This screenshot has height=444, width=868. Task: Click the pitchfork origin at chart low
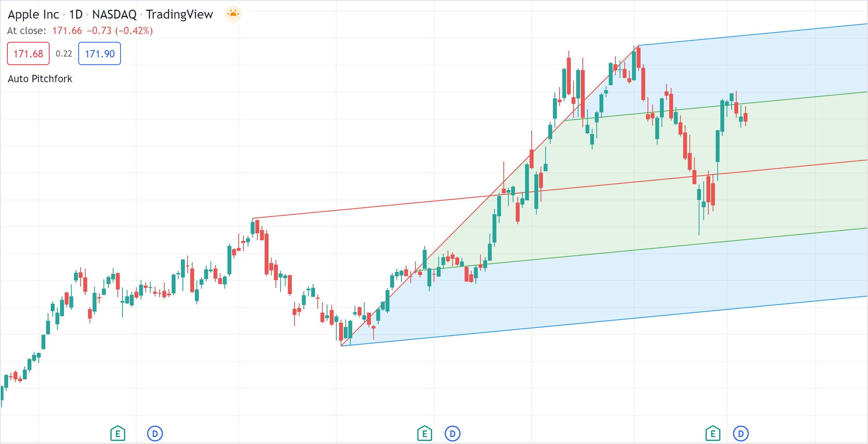[x=341, y=346]
